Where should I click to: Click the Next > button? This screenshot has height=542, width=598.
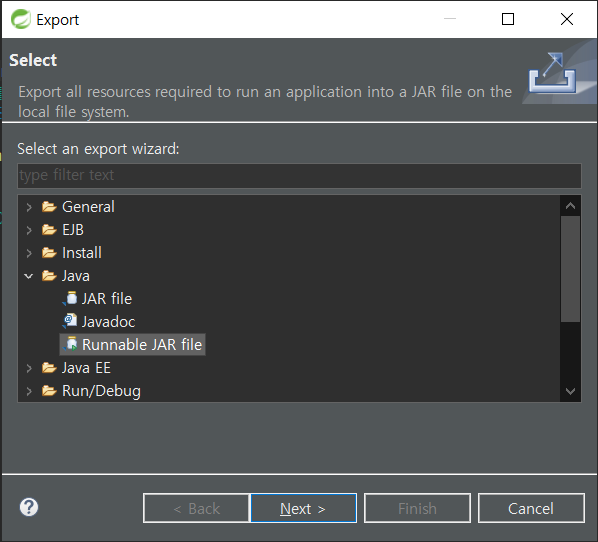(x=303, y=508)
